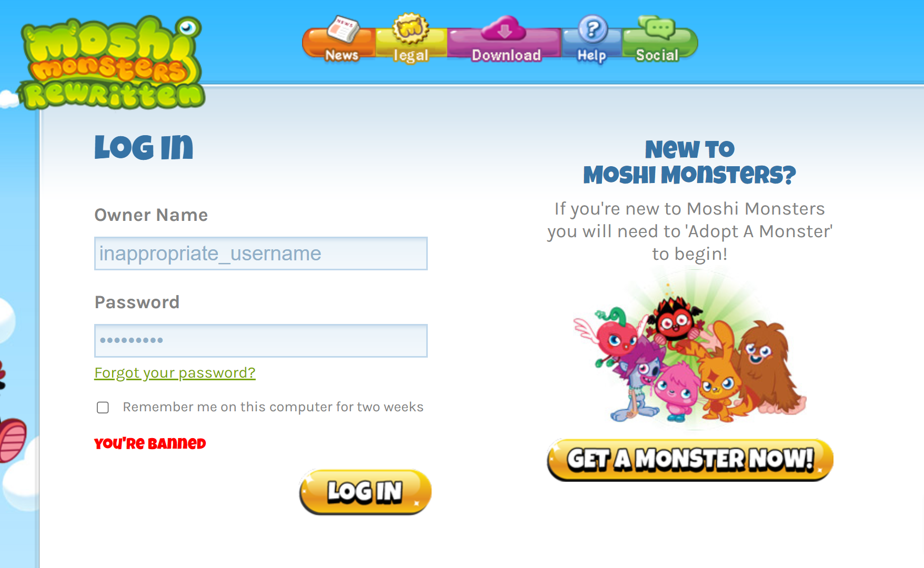
Task: Follow the Forgot your password? link
Action: [175, 373]
